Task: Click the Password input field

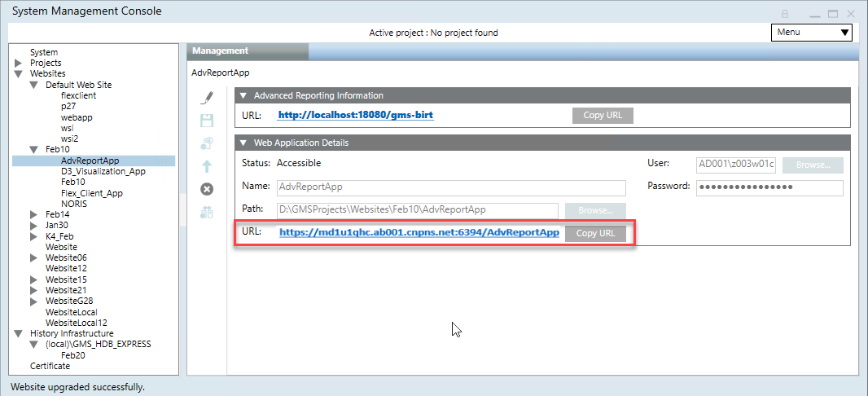Action: point(769,187)
